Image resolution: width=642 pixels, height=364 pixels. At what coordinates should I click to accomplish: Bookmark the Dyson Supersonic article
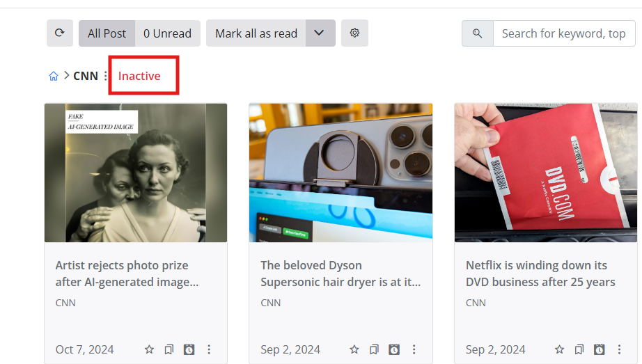(374, 349)
